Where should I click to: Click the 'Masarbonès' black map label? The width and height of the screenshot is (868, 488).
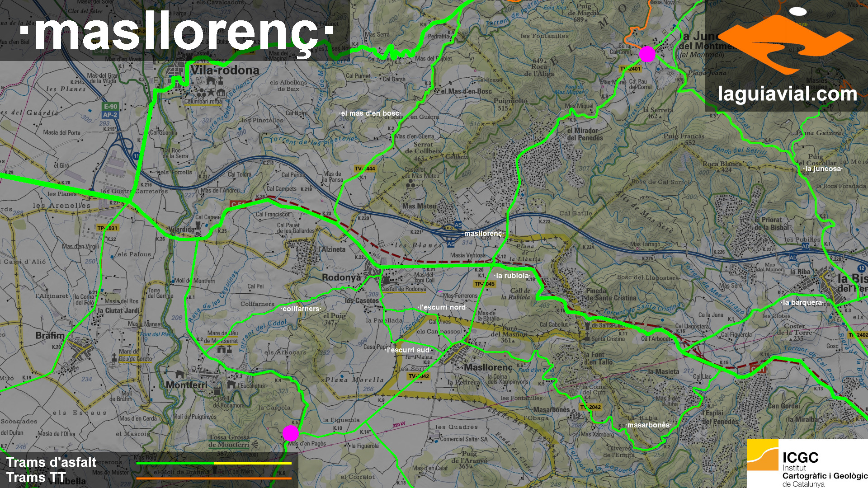[x=552, y=410]
